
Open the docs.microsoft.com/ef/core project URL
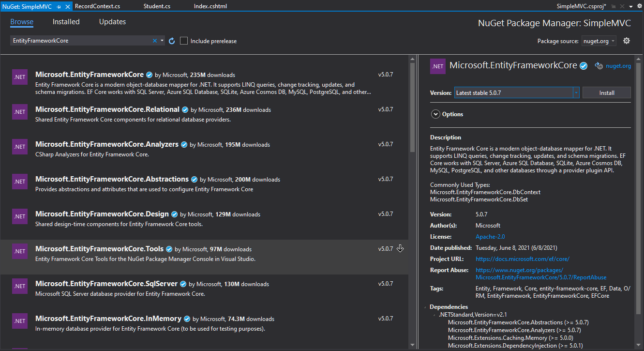click(523, 259)
